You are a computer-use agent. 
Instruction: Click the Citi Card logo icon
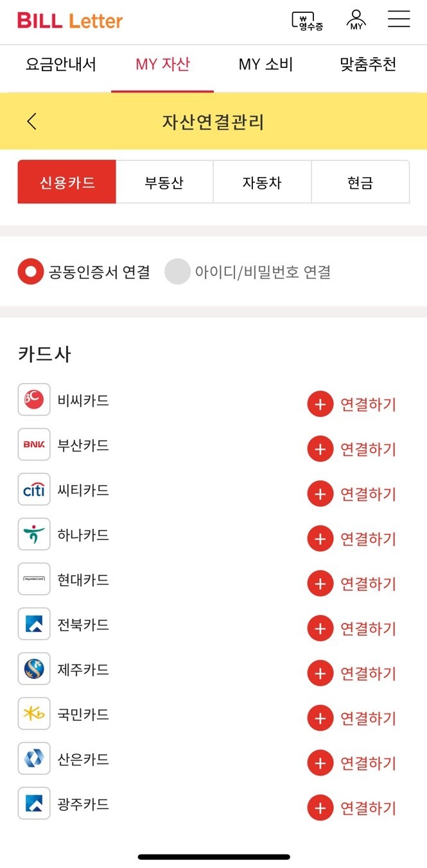(x=33, y=489)
